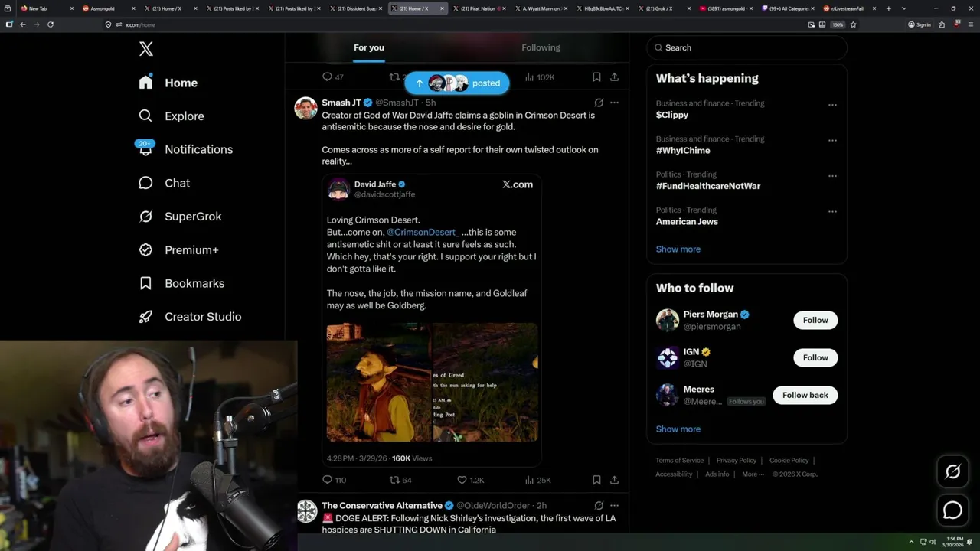Expand the footer More menu
Viewport: 980px width, 551px height.
(x=753, y=474)
